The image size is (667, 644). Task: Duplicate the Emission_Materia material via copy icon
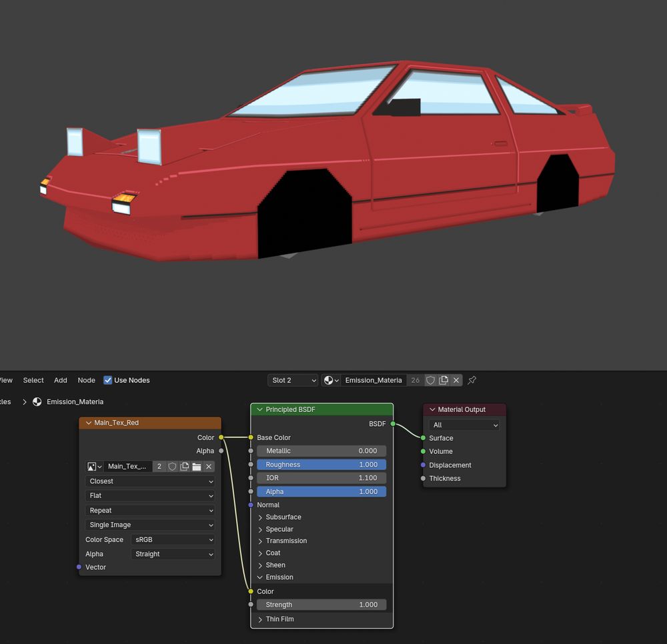pos(444,381)
